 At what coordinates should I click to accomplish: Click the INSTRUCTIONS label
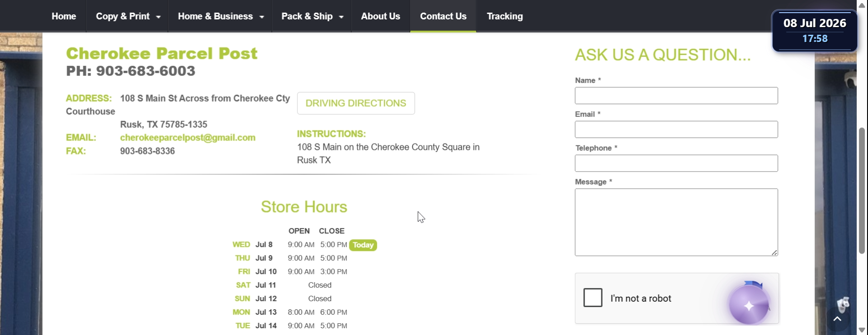pyautogui.click(x=331, y=134)
